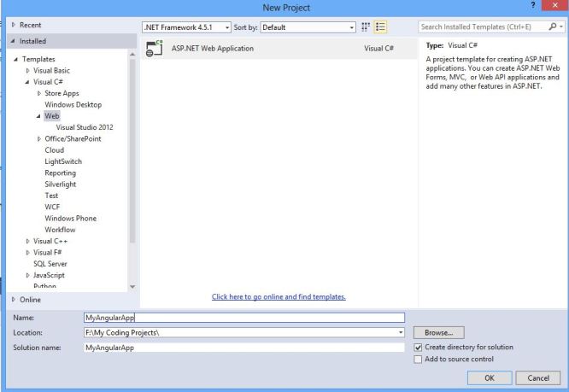Select the Cloud template category

coord(55,150)
